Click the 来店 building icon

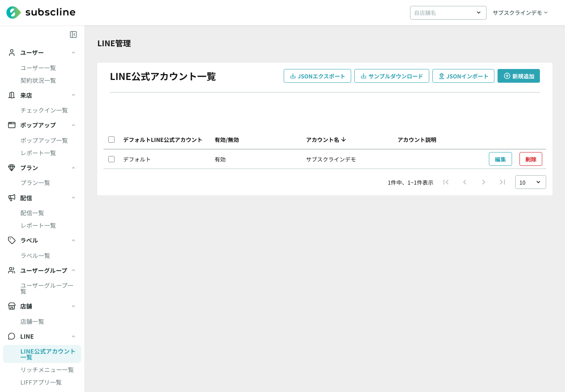coord(12,95)
